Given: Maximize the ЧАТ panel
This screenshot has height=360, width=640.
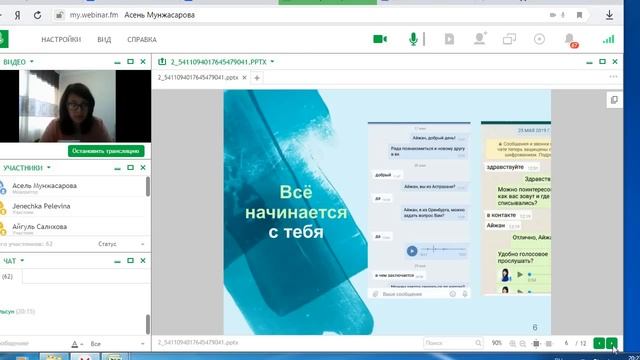Looking at the screenshot, I should pyautogui.click(x=130, y=260).
